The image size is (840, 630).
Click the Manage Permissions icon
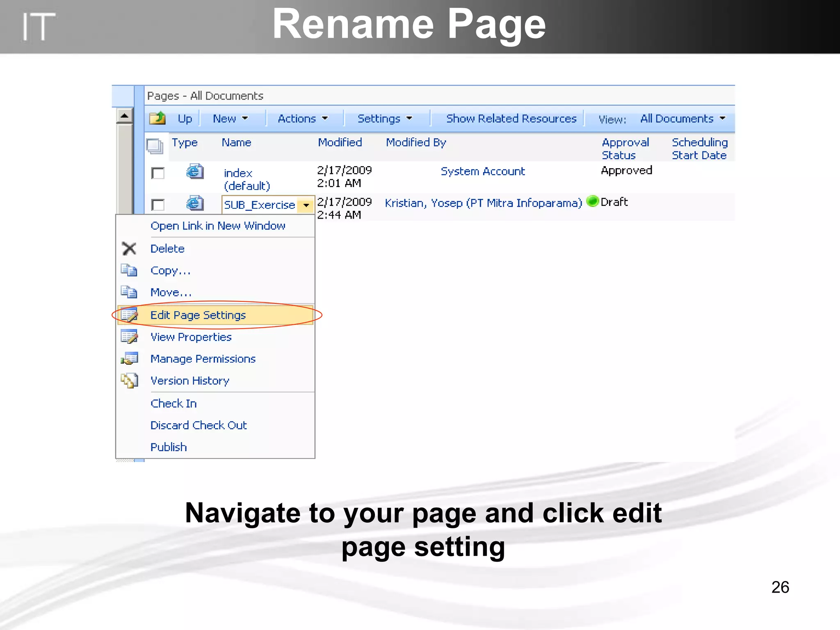click(129, 358)
